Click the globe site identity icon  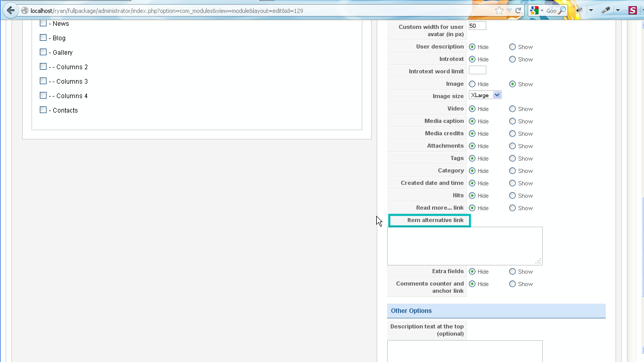(24, 10)
